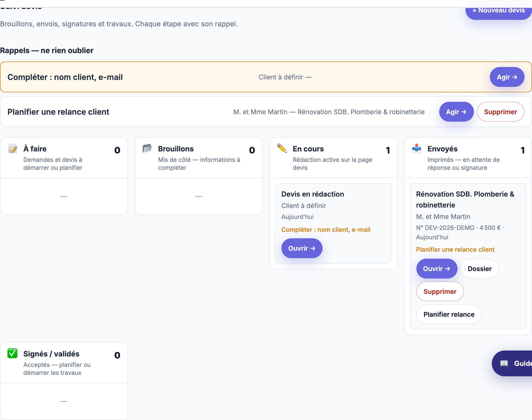Click Agir for Compléter nom client reminder
The width and height of the screenshot is (532, 420).
coord(507,77)
